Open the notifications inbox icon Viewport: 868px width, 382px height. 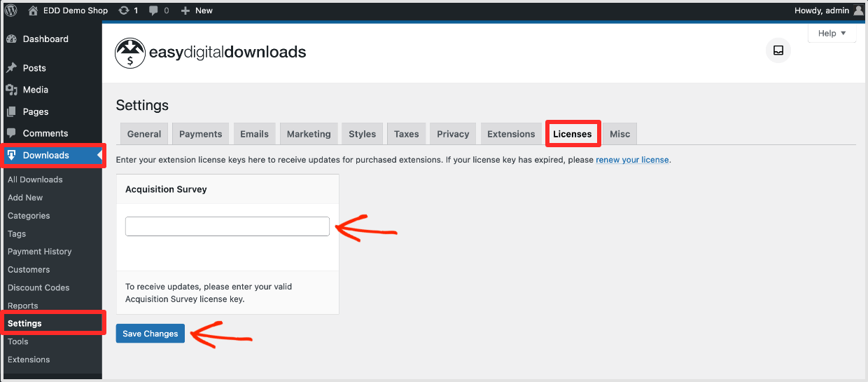[778, 50]
